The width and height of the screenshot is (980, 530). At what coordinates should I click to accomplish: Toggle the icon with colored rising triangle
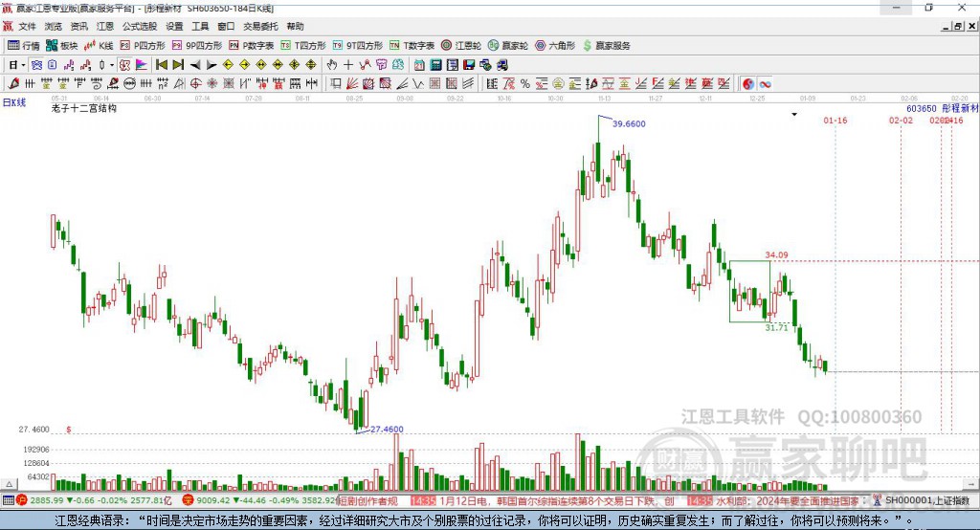pyautogui.click(x=142, y=65)
